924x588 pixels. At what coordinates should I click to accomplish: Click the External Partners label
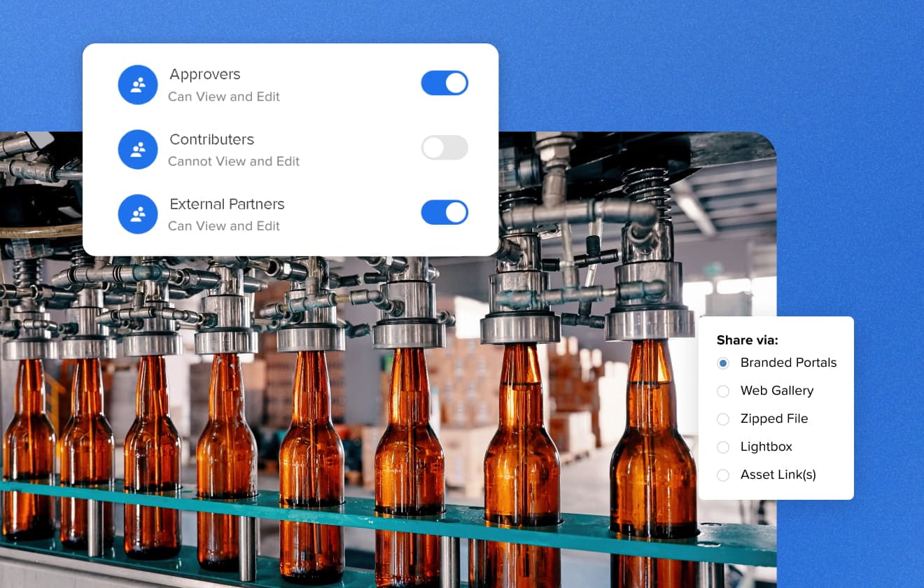pyautogui.click(x=227, y=204)
